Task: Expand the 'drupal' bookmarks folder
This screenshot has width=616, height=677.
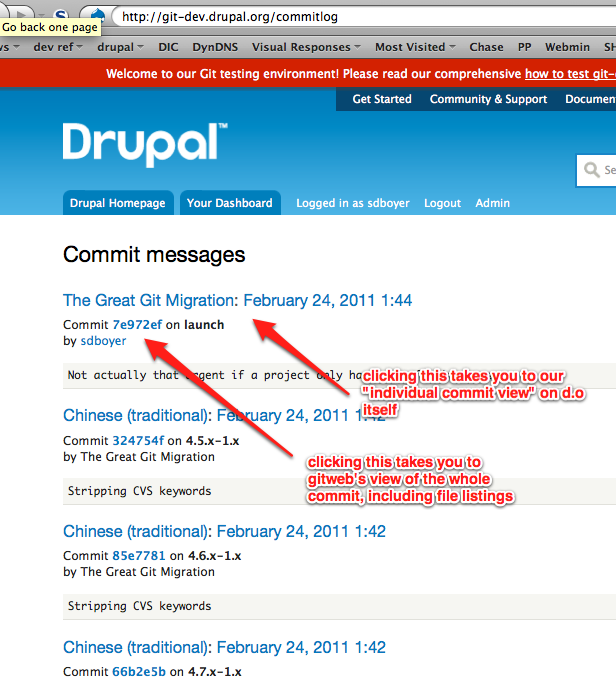Action: (x=120, y=47)
